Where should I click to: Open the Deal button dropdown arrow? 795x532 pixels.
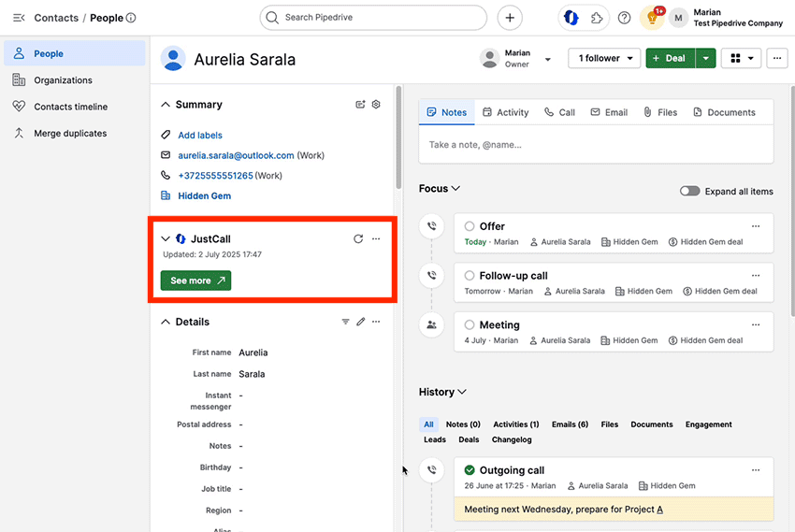coord(706,58)
